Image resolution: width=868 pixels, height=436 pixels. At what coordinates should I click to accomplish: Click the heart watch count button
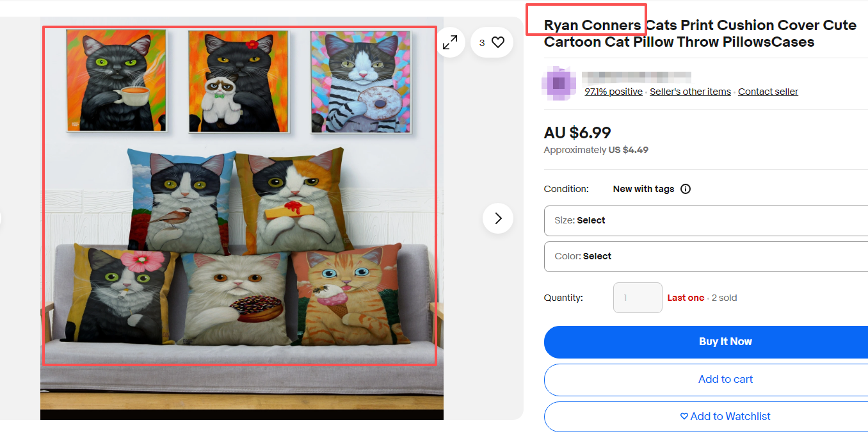[x=492, y=42]
